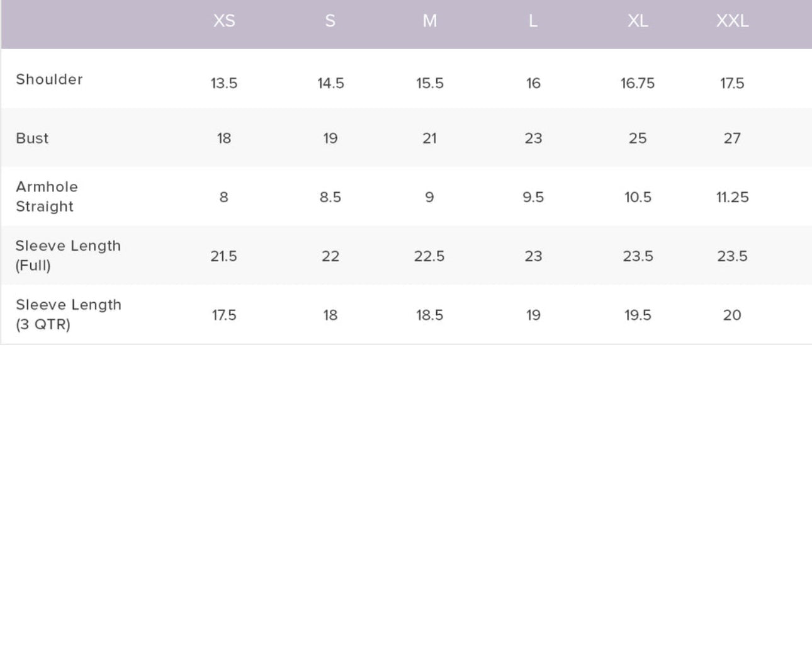Click the Sleeve Length (3 QTR) label
The width and height of the screenshot is (812, 646).
(x=68, y=314)
